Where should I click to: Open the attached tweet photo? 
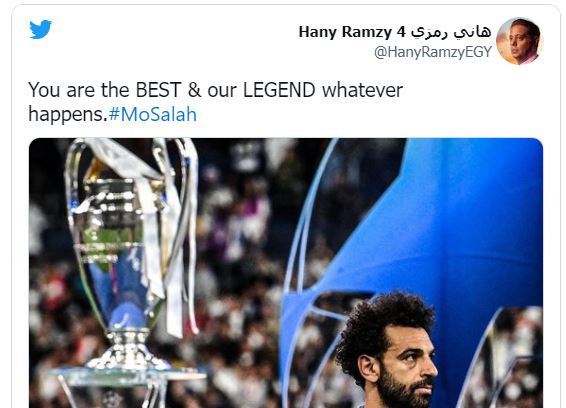tap(286, 273)
